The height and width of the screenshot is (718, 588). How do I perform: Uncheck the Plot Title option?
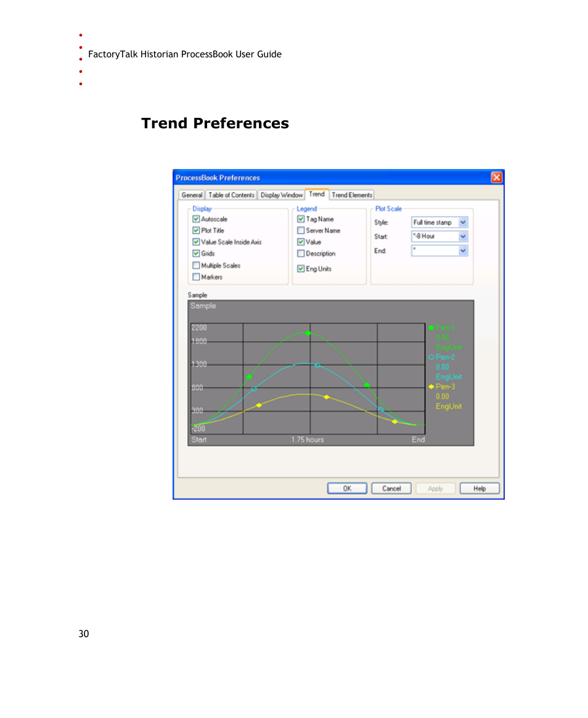click(196, 230)
